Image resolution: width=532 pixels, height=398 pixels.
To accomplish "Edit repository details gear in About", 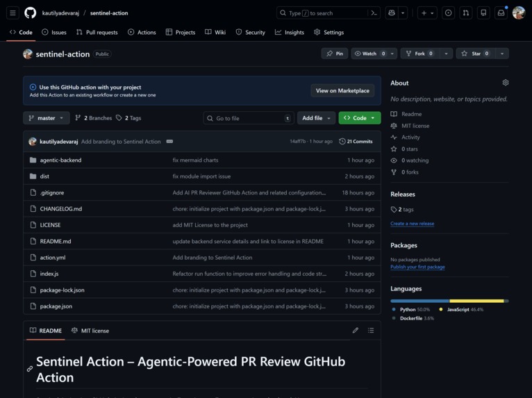I will [505, 83].
